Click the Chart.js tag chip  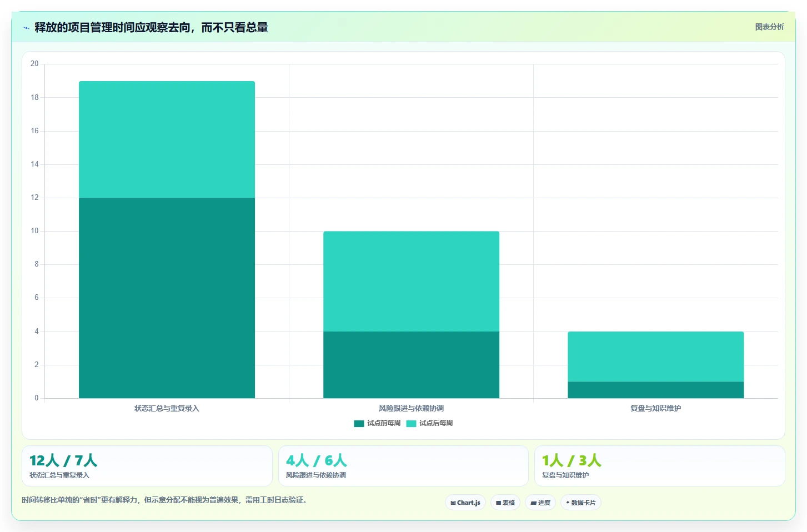[x=465, y=503]
